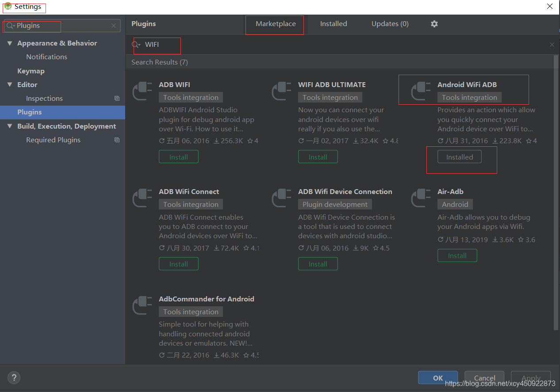This screenshot has width=560, height=392.
Task: Click the Search Results (7) heading
Action: (160, 62)
